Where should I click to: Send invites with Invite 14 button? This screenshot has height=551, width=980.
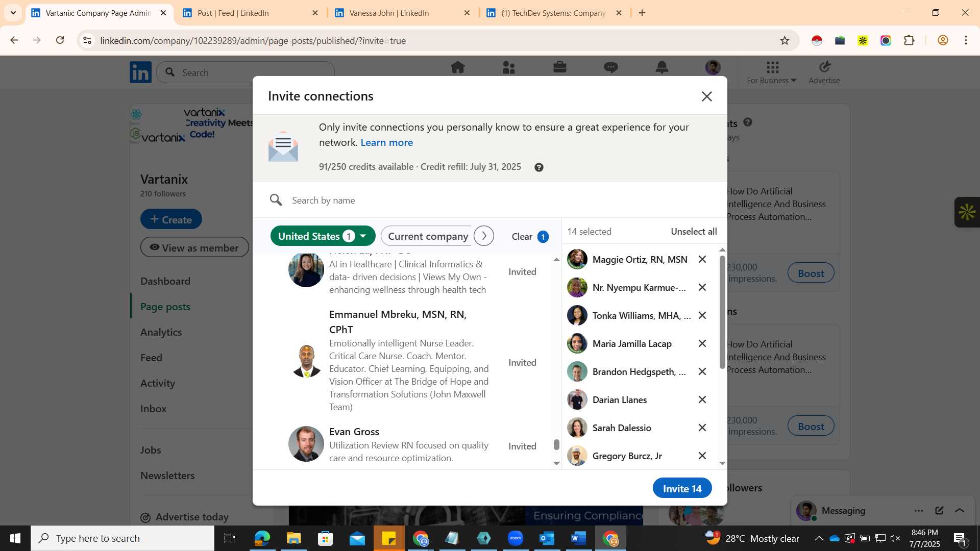pyautogui.click(x=682, y=488)
